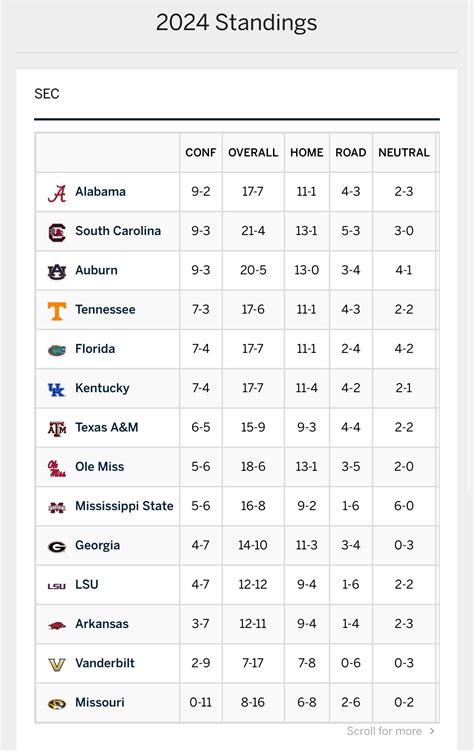Click the Florida Gators logo
The image size is (474, 751).
[56, 350]
